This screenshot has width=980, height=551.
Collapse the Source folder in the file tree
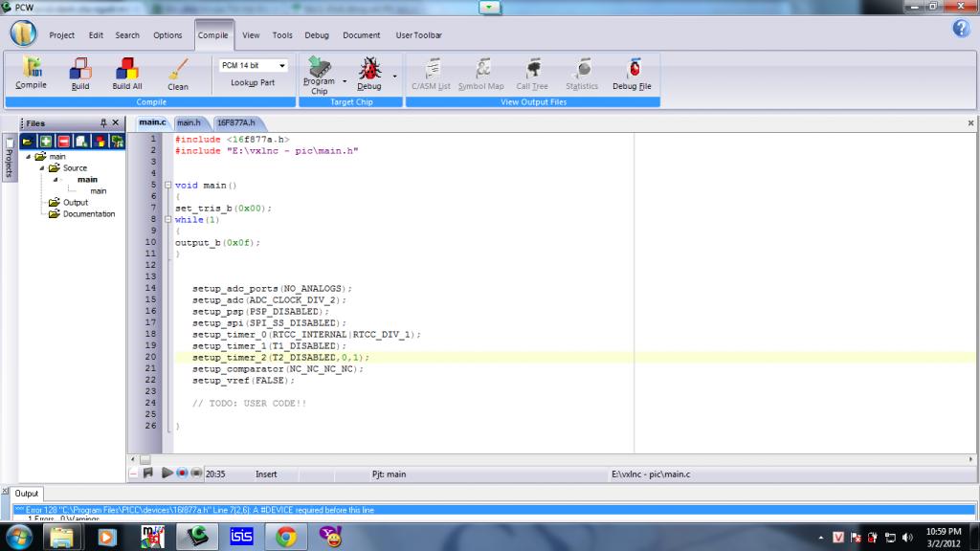(x=42, y=168)
